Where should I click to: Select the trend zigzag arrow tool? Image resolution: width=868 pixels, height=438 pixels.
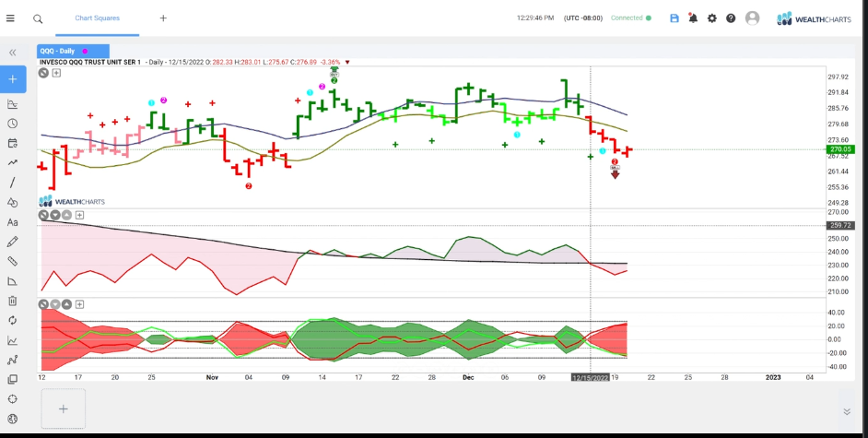pyautogui.click(x=13, y=163)
